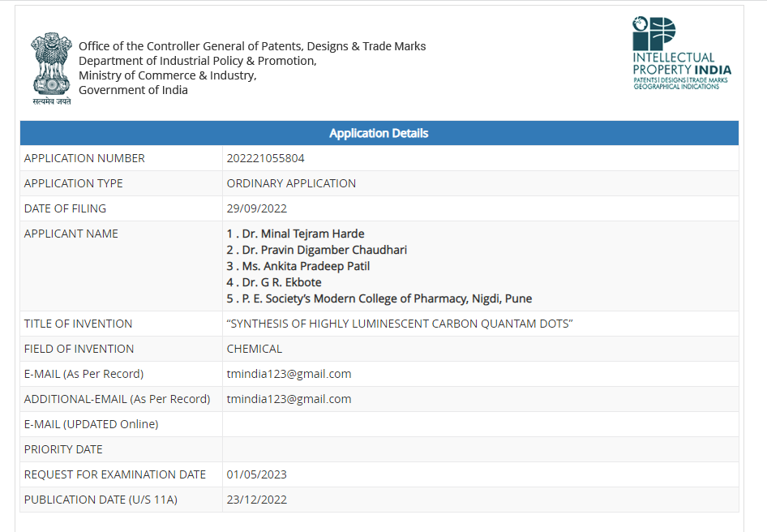Select applicant Dr. G R. Ekbote

(274, 282)
